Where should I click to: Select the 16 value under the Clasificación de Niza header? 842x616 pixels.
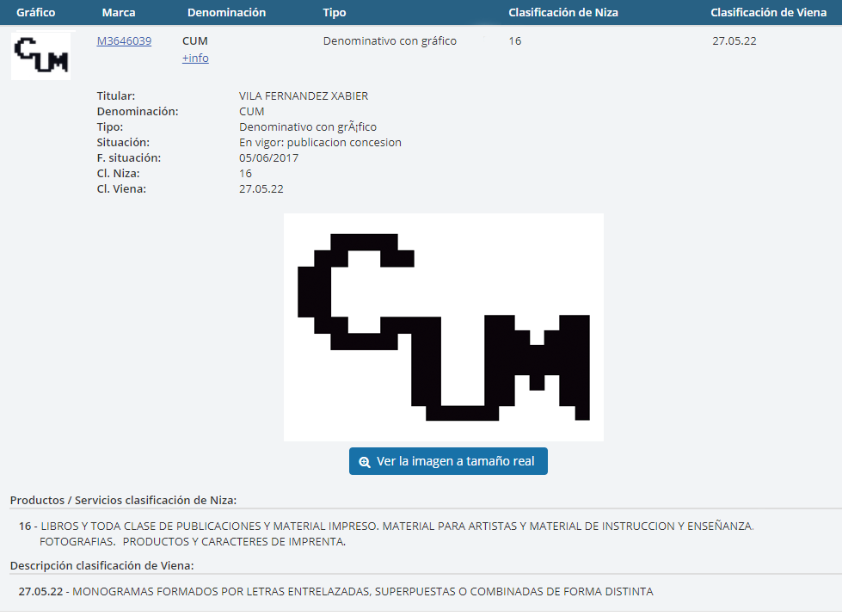[x=515, y=40]
